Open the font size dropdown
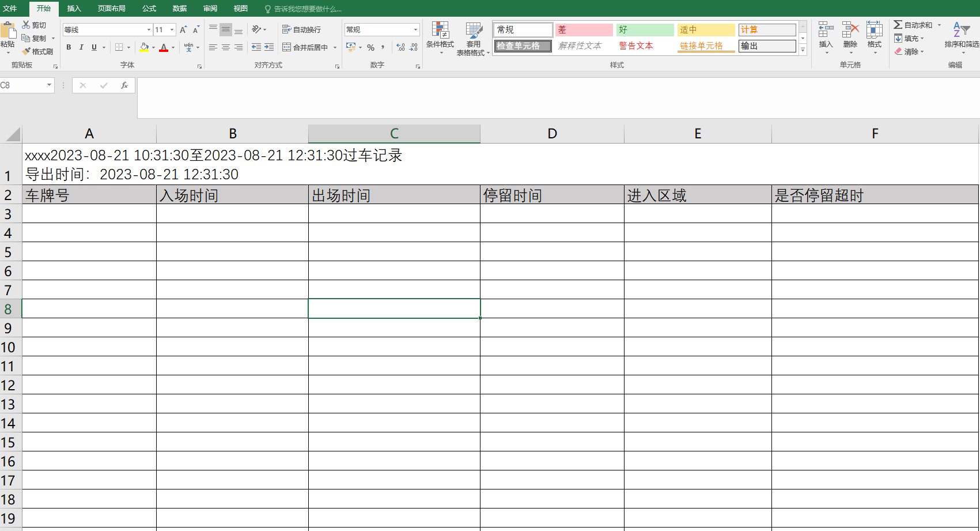This screenshot has height=531, width=980. click(x=172, y=29)
